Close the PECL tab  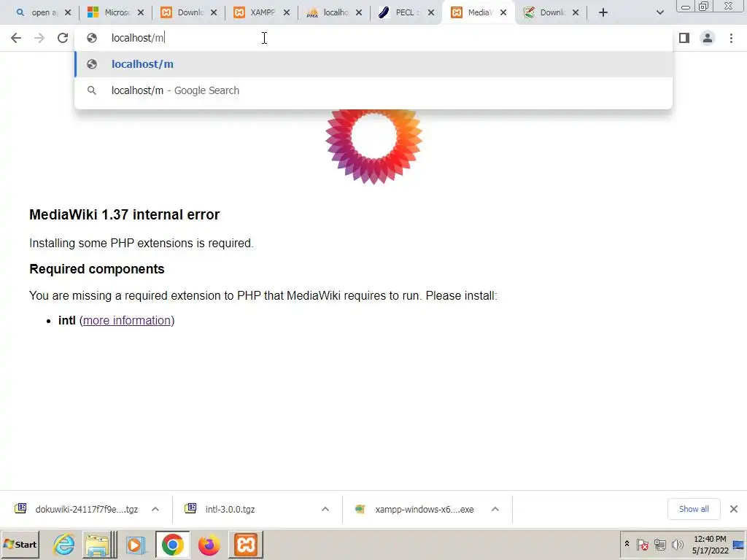point(430,13)
